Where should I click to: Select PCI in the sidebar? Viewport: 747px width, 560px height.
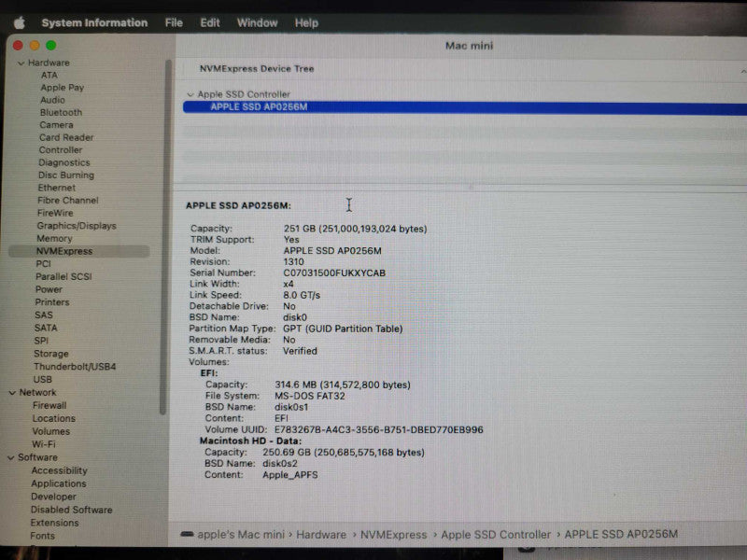tap(43, 264)
